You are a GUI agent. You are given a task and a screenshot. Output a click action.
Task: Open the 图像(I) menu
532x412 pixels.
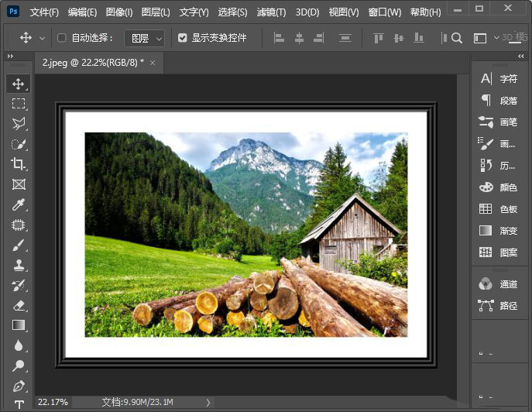[119, 12]
